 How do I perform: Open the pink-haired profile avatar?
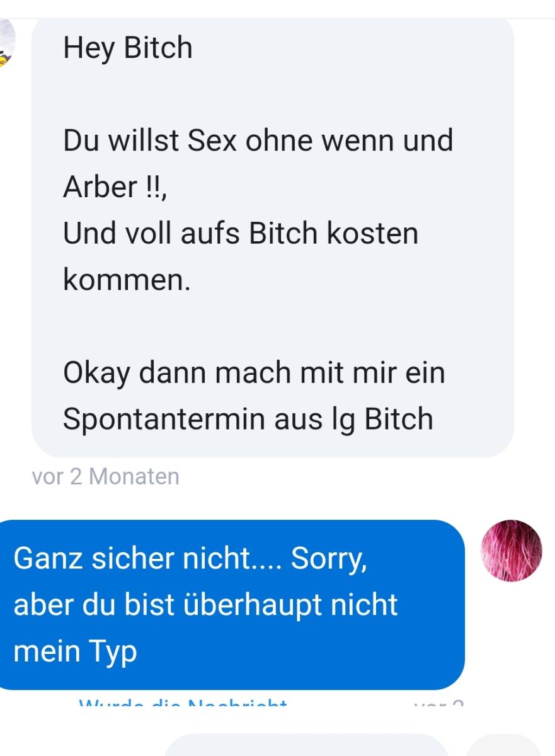[x=511, y=551]
